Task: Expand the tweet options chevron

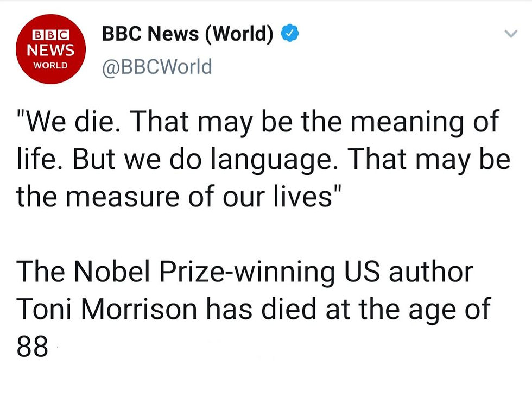Action: tap(511, 35)
